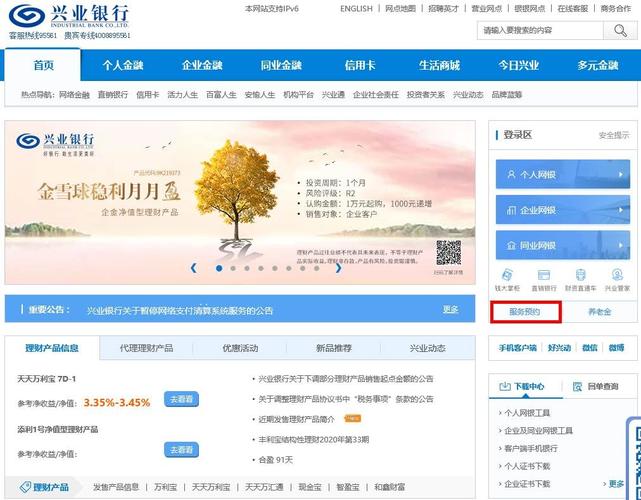Click the 下载中心 download icon
Viewport: 641px width, 500px height.
(x=505, y=386)
